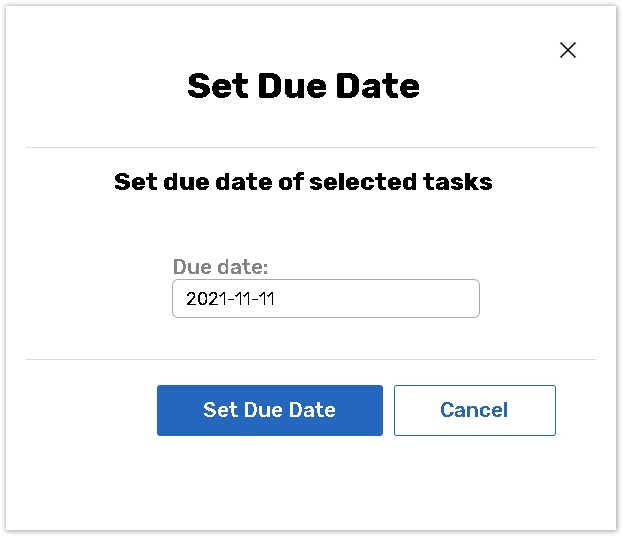Cancel setting the due date
The width and height of the screenshot is (622, 536).
pyautogui.click(x=474, y=410)
